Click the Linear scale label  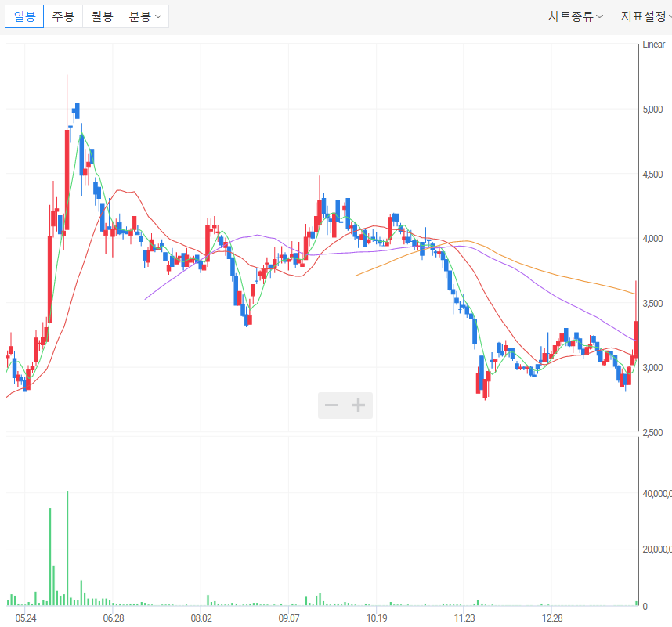tap(653, 45)
